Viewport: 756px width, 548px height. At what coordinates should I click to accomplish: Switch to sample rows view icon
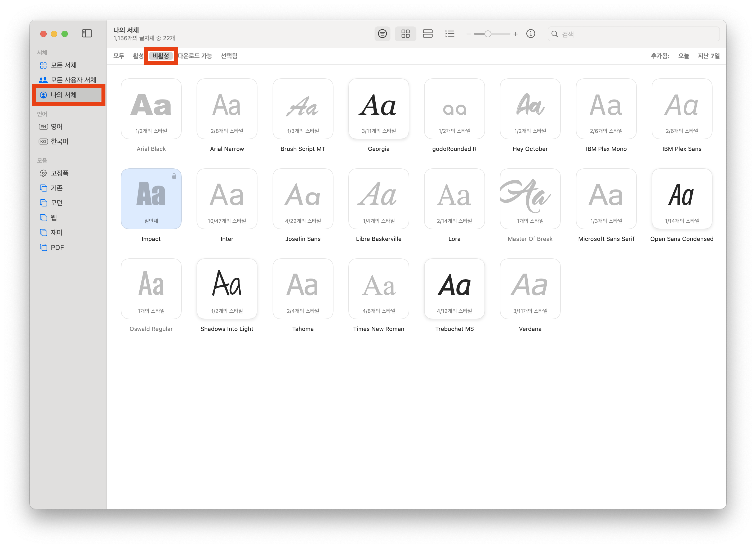tap(427, 34)
